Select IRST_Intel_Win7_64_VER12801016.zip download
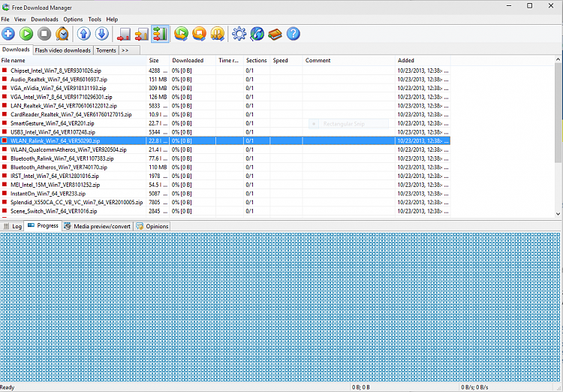Viewport: 563px width, 392px height. point(225,176)
